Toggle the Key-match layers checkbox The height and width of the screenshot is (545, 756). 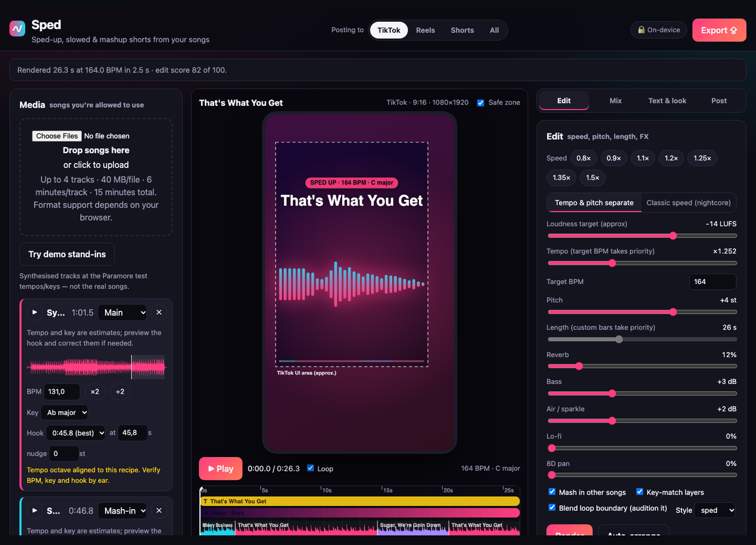[640, 492]
